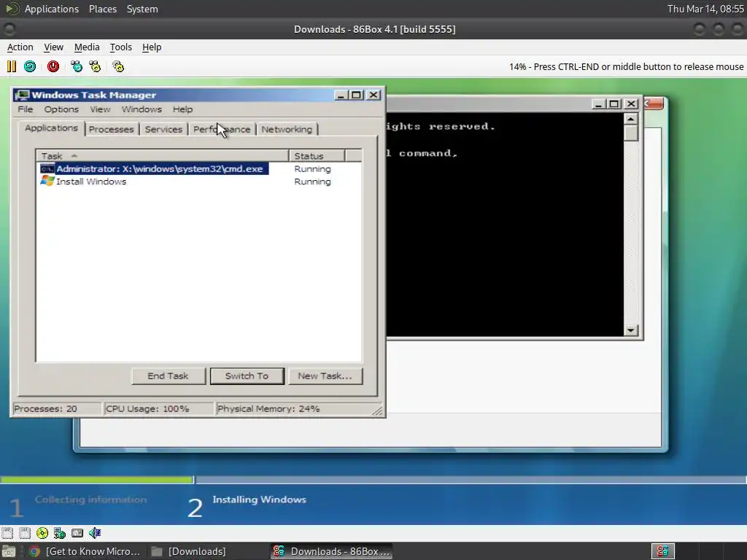Image resolution: width=747 pixels, height=560 pixels.
Task: Click the New Task... button
Action: pyautogui.click(x=325, y=376)
